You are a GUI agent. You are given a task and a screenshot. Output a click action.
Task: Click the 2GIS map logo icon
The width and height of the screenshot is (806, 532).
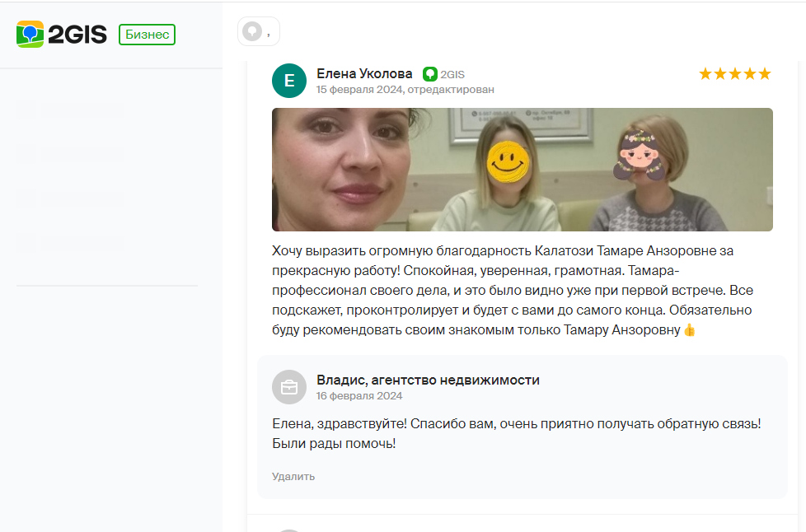30,35
